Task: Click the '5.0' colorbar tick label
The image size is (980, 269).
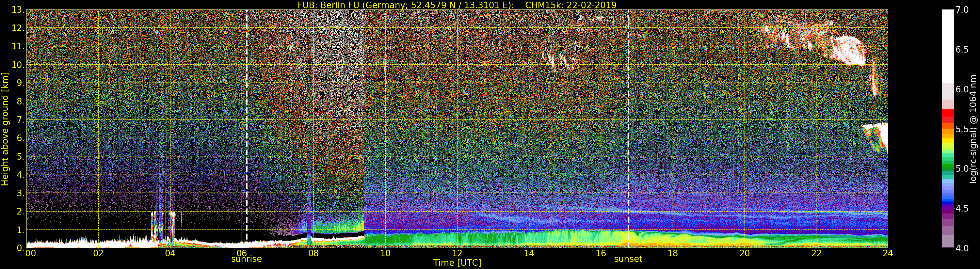Action: [962, 168]
